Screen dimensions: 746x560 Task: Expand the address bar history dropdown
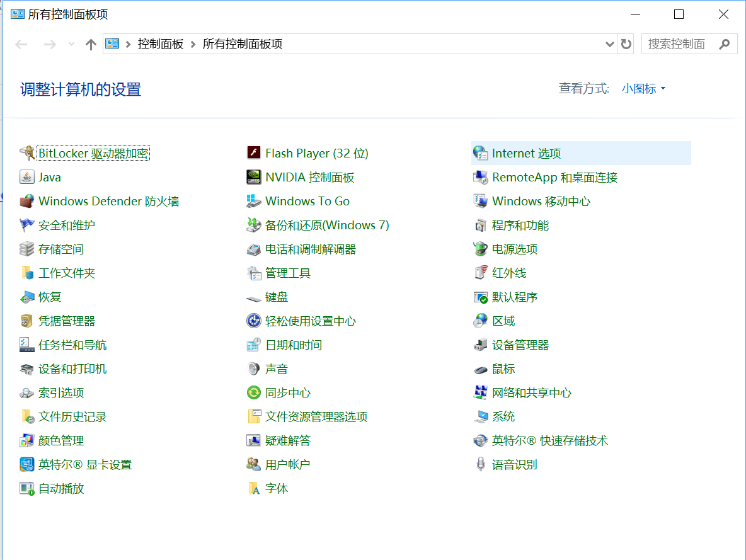(x=609, y=44)
